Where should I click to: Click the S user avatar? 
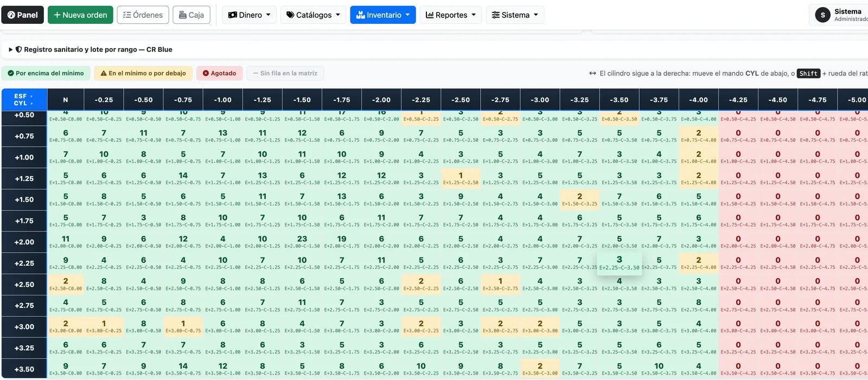[823, 15]
